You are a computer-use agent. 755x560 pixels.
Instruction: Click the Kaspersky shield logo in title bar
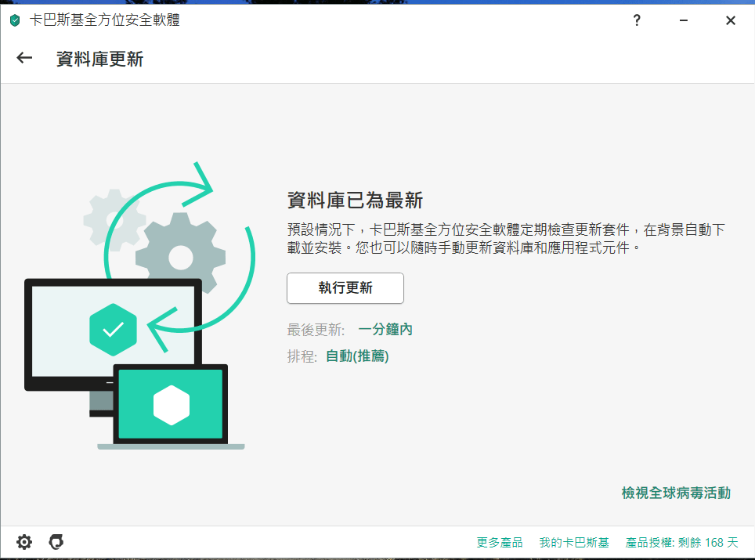pyautogui.click(x=14, y=21)
